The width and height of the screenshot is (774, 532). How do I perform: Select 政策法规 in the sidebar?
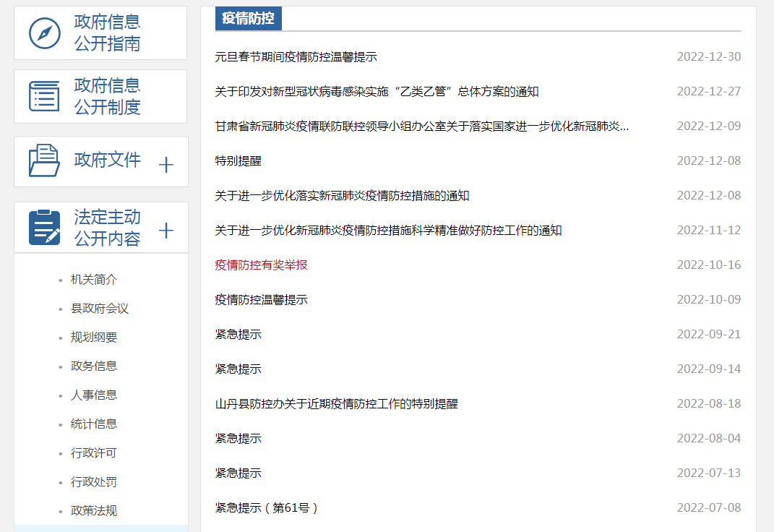click(x=94, y=510)
